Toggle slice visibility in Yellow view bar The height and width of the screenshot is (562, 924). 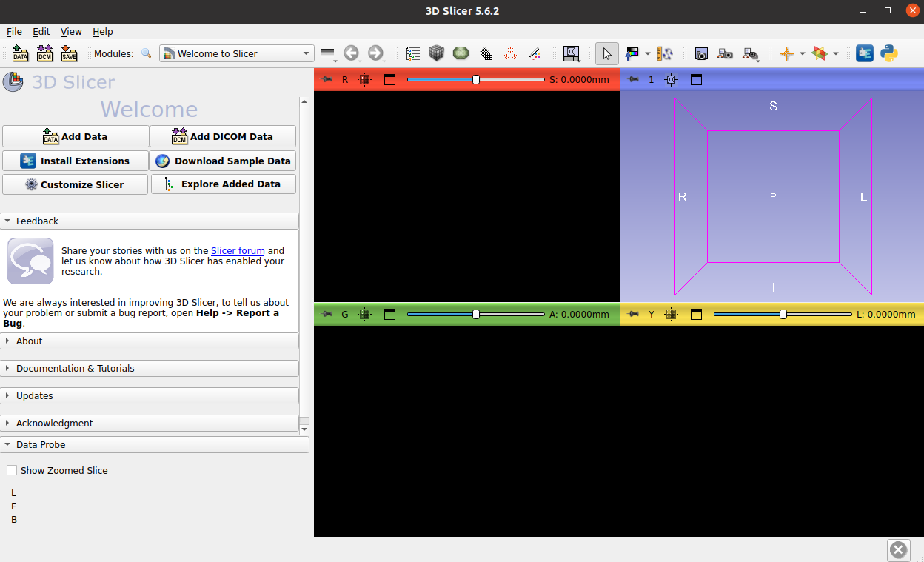tap(671, 314)
